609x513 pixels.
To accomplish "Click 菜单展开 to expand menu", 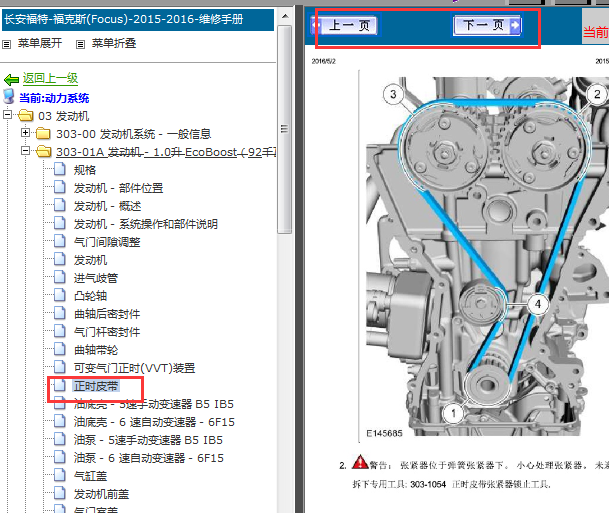I will coord(40,43).
